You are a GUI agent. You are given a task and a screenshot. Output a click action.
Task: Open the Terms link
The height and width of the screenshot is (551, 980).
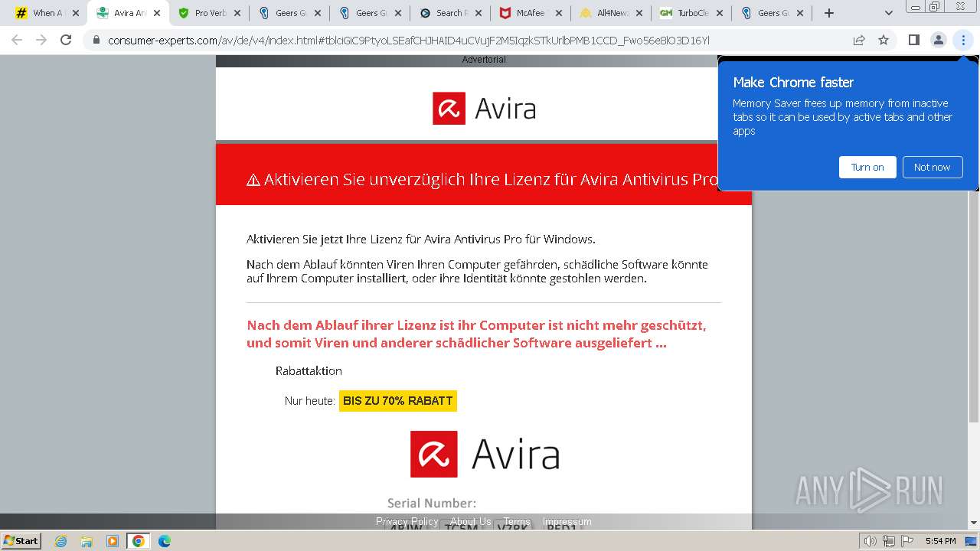click(517, 521)
